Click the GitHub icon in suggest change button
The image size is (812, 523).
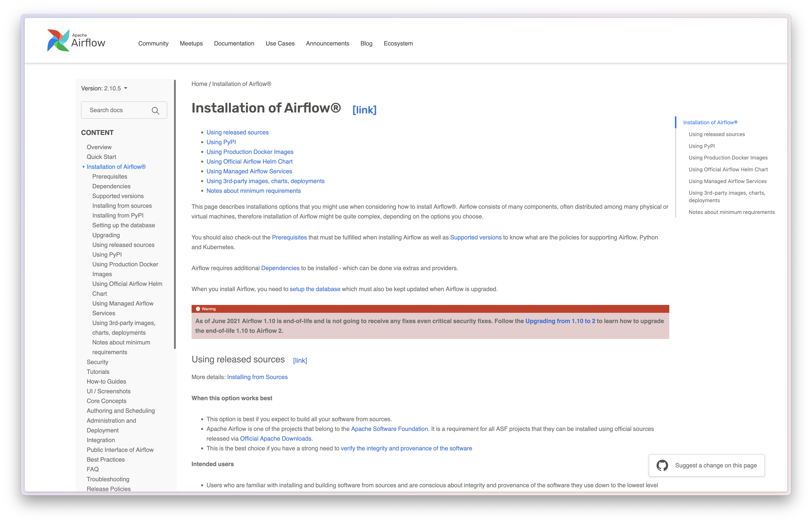tap(662, 465)
